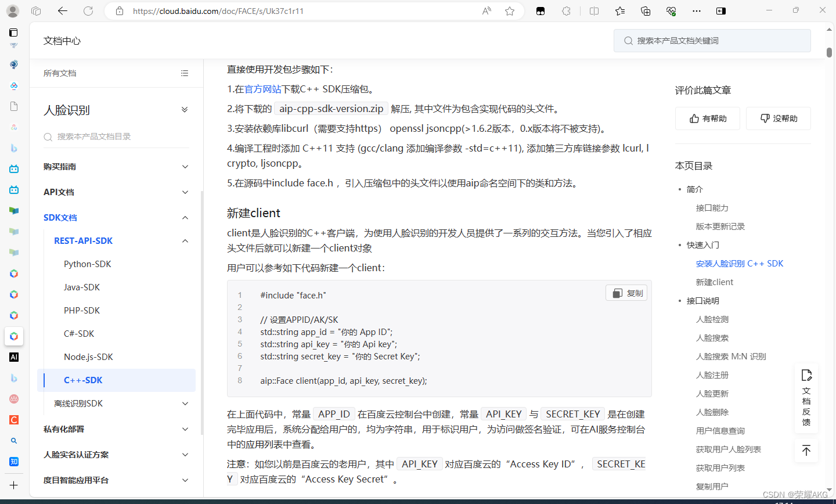Follow the 官方网站 link

tap(263, 89)
